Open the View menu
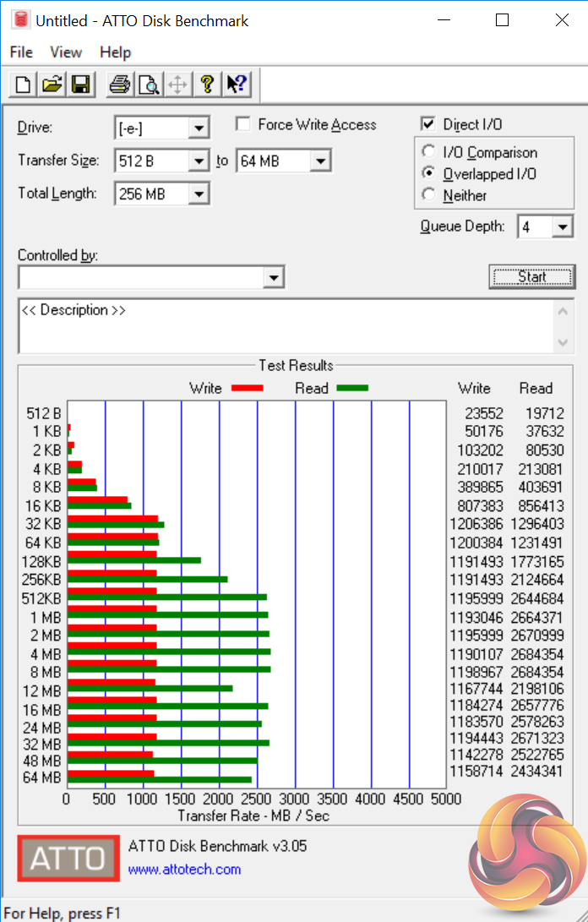Image resolution: width=588 pixels, height=922 pixels. pos(65,52)
